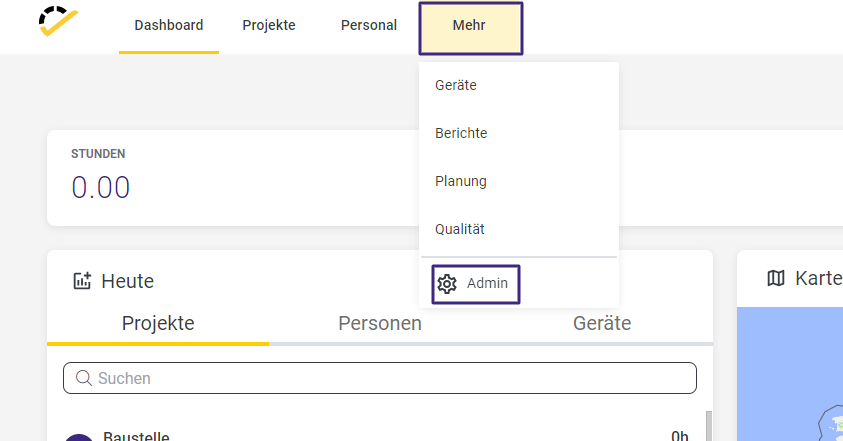The height and width of the screenshot is (441, 843).
Task: Select the Projekte tab under Heute
Action: pyautogui.click(x=158, y=324)
